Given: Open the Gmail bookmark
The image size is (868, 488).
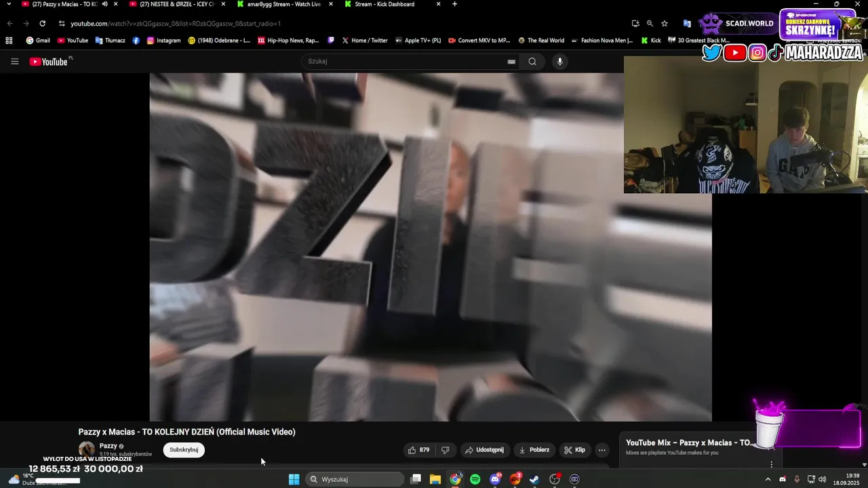Looking at the screenshot, I should pyautogui.click(x=38, y=41).
